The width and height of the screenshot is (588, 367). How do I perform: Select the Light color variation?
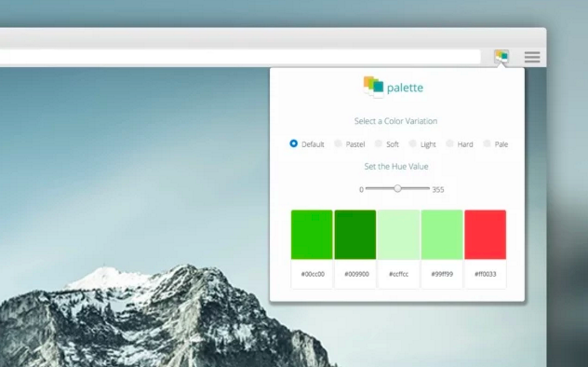tap(413, 143)
